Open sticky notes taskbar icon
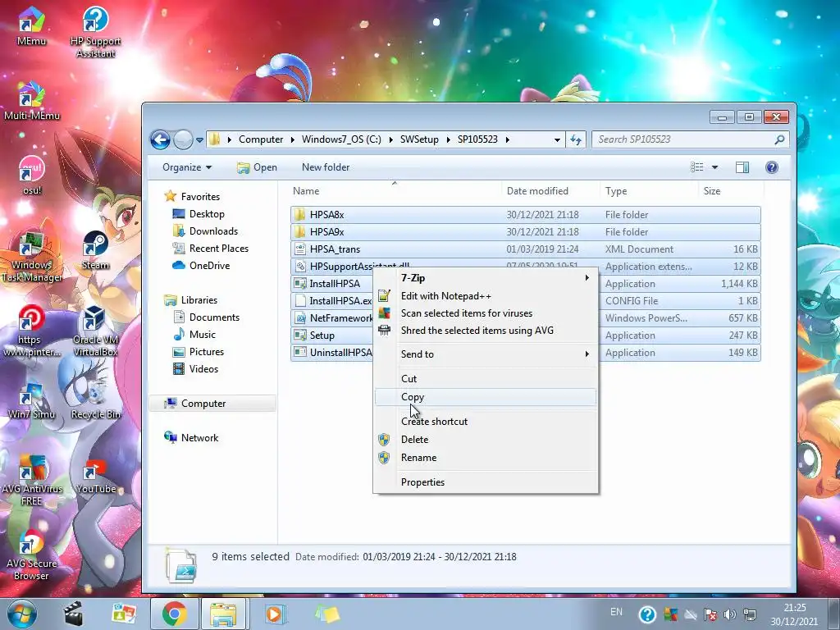This screenshot has width=840, height=630. click(x=326, y=614)
